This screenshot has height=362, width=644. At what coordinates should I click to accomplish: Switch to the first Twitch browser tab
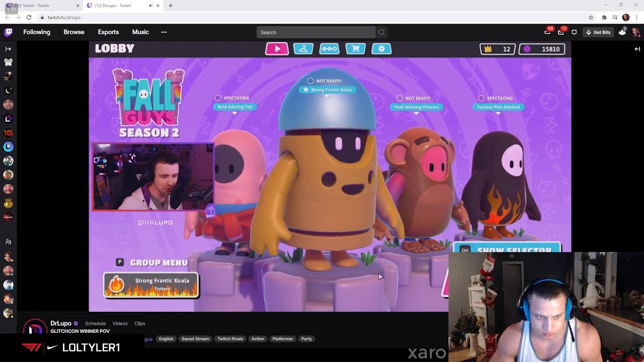click(43, 6)
